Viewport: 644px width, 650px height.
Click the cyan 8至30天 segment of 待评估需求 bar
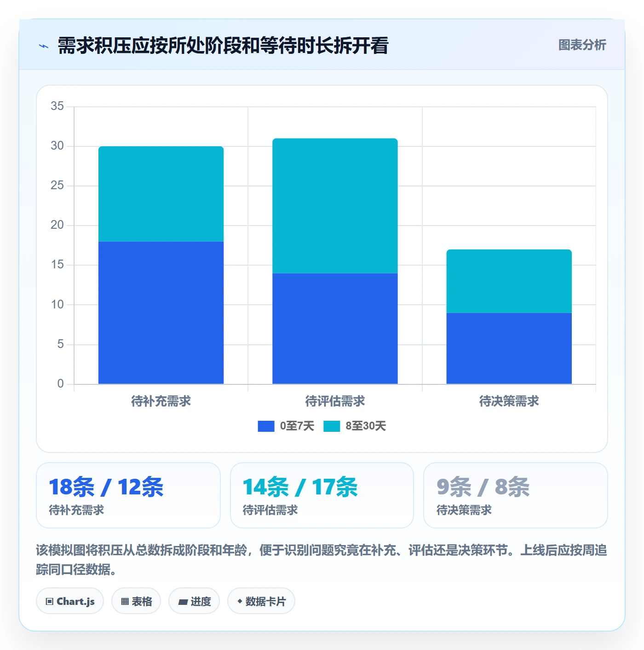[x=335, y=206]
